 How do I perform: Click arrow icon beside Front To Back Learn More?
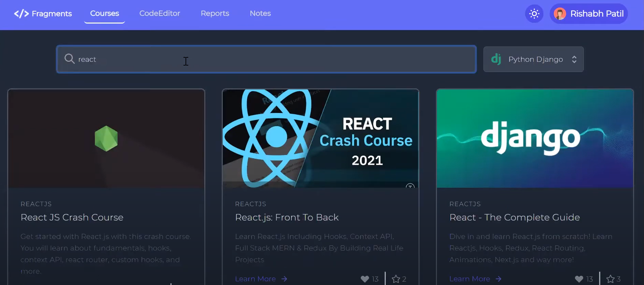284,279
